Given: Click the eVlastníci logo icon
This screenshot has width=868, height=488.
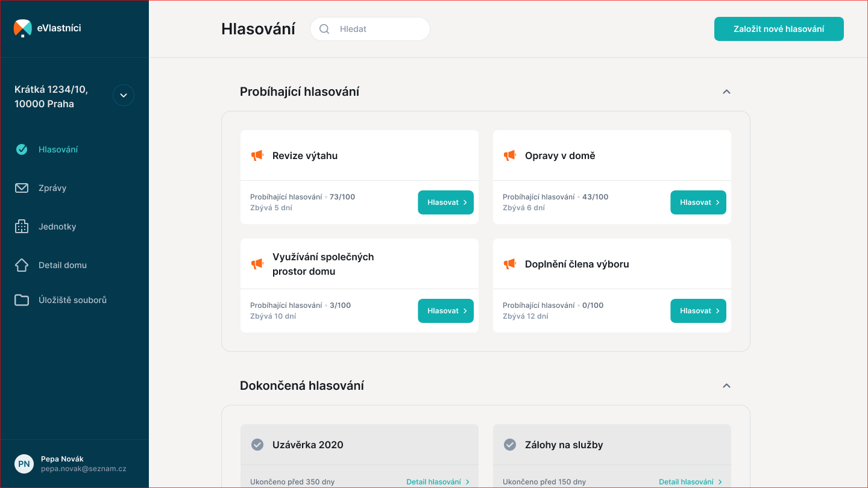Looking at the screenshot, I should tap(22, 28).
